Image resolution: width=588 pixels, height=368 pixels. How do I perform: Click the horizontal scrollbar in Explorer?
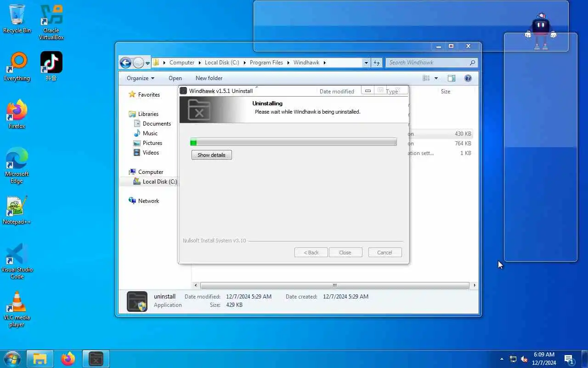coord(334,286)
